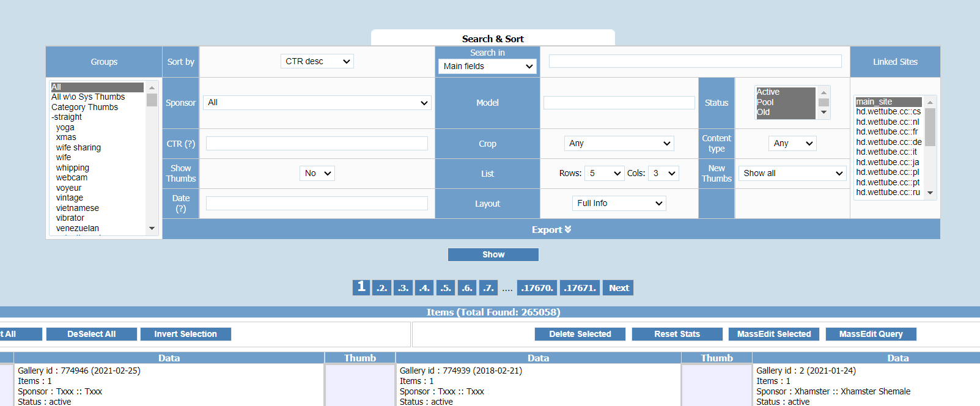Click MassEdit Query button

pos(871,334)
